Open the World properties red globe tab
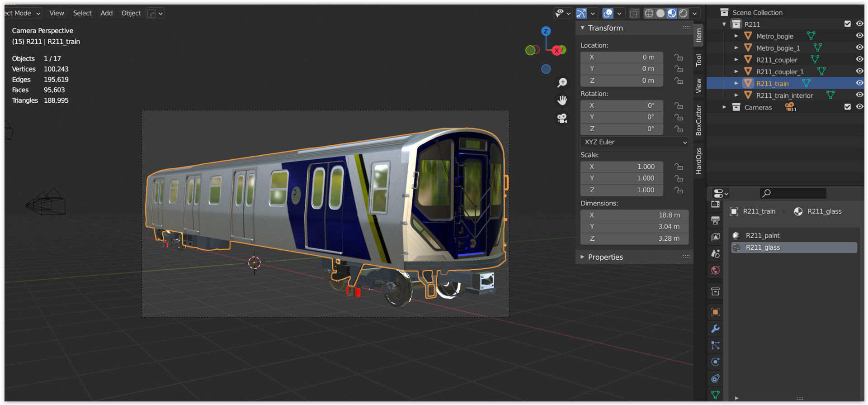This screenshot has height=405, width=868. (715, 271)
